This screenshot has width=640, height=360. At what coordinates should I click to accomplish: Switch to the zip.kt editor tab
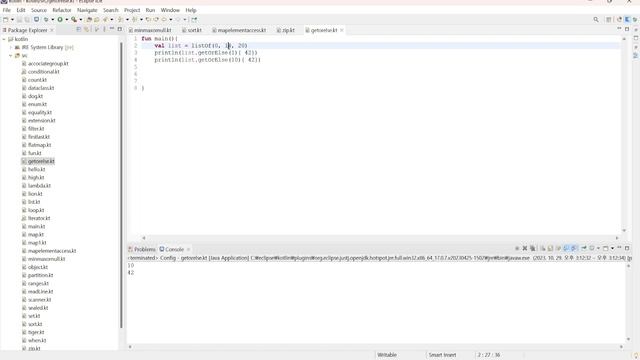(285, 30)
